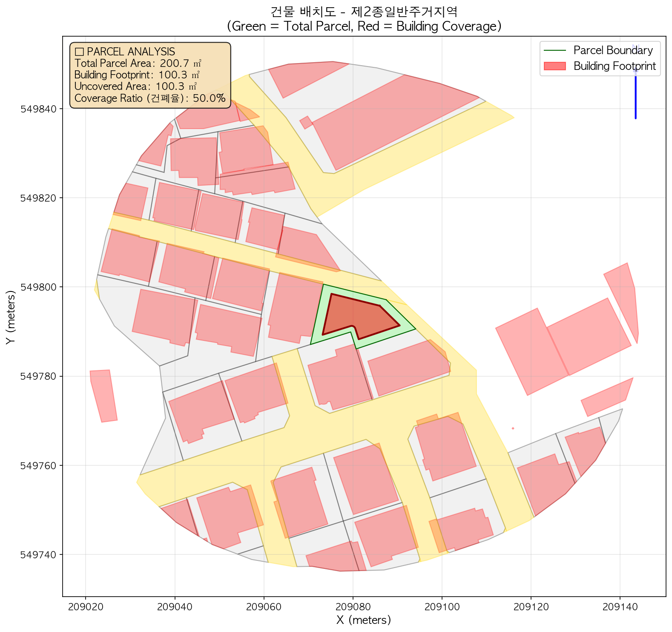Click the Parcel Boundary legend label
Screen dimensions: 672x632
coord(613,51)
